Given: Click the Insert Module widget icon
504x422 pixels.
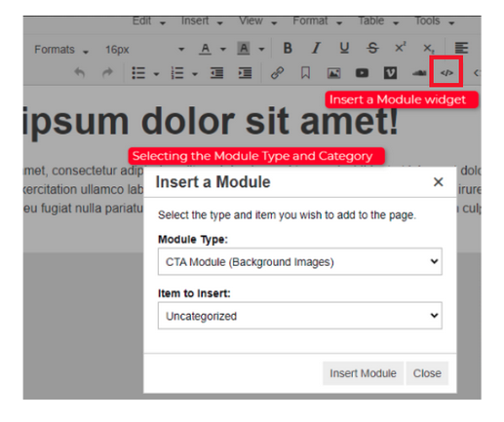Looking at the screenshot, I should click(446, 73).
